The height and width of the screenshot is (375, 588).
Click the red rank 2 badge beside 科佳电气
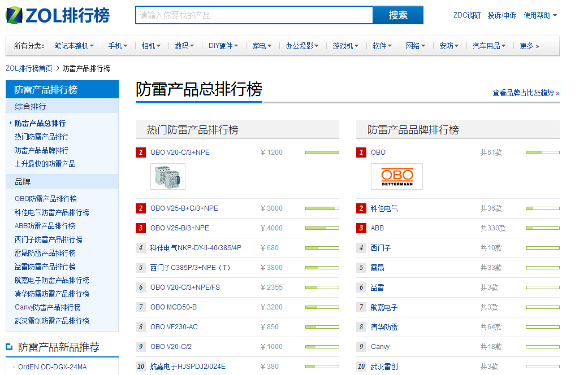pyautogui.click(x=361, y=208)
